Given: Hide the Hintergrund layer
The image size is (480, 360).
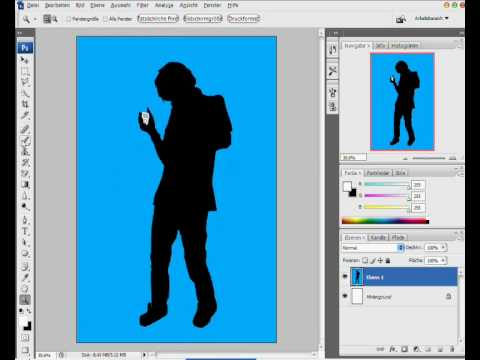Looking at the screenshot, I should pos(345,296).
